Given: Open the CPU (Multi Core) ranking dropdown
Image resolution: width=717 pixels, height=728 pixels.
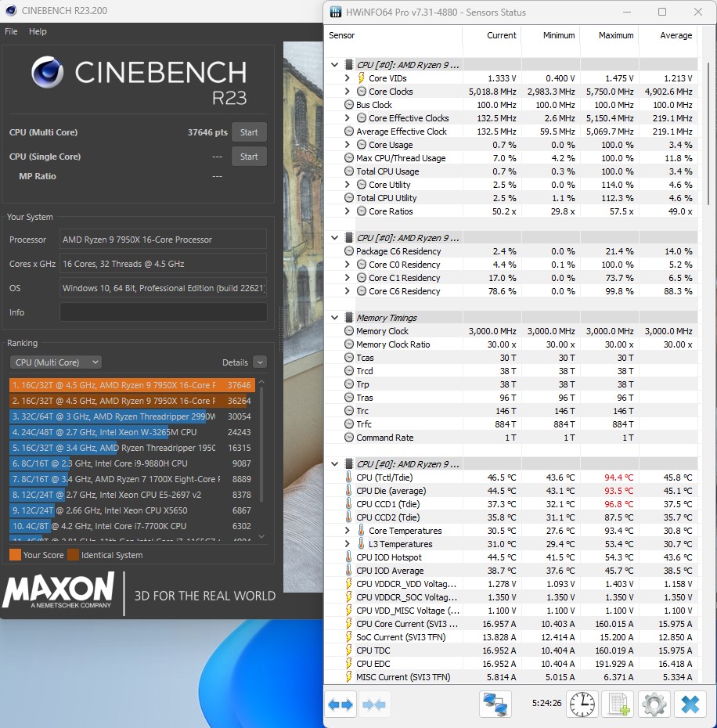Looking at the screenshot, I should click(56, 362).
